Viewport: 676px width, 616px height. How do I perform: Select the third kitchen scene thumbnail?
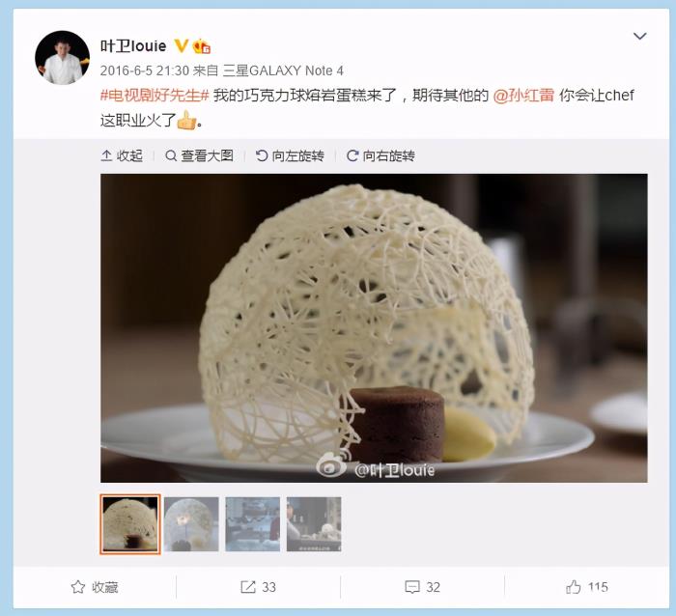tap(253, 524)
